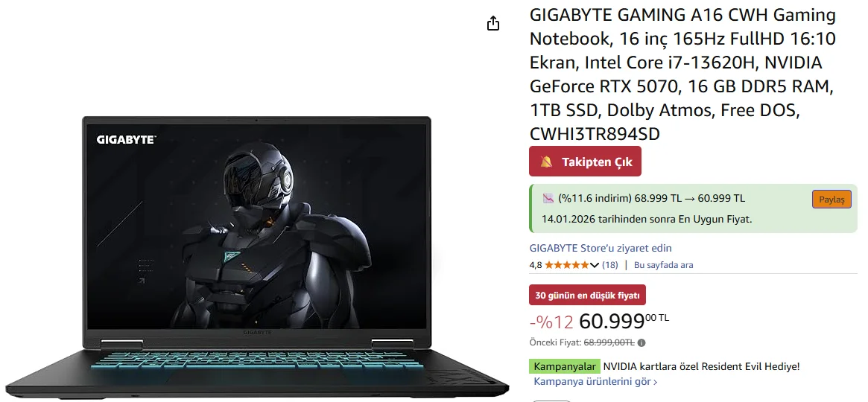
Task: Click the 4,8 rating score number
Action: (x=535, y=265)
